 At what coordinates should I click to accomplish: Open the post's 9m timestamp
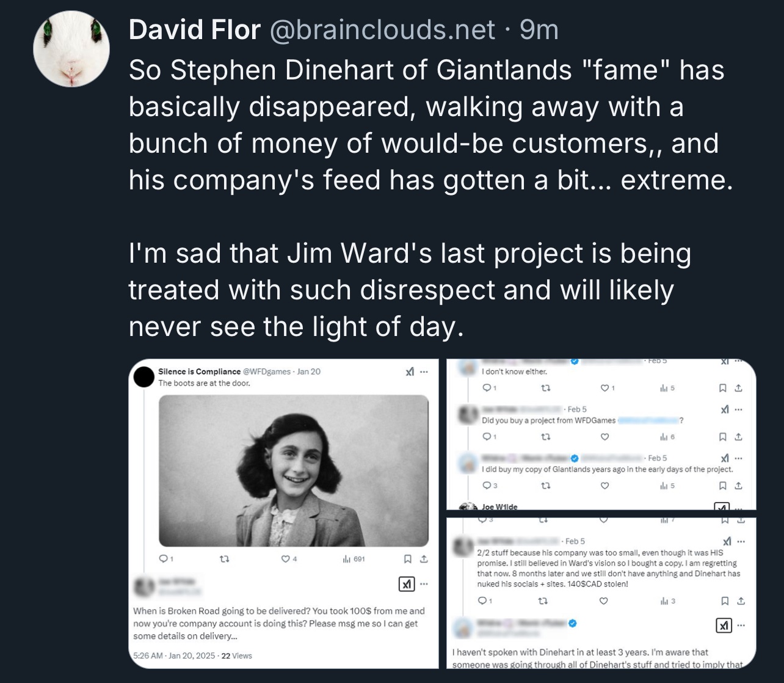[x=539, y=29]
